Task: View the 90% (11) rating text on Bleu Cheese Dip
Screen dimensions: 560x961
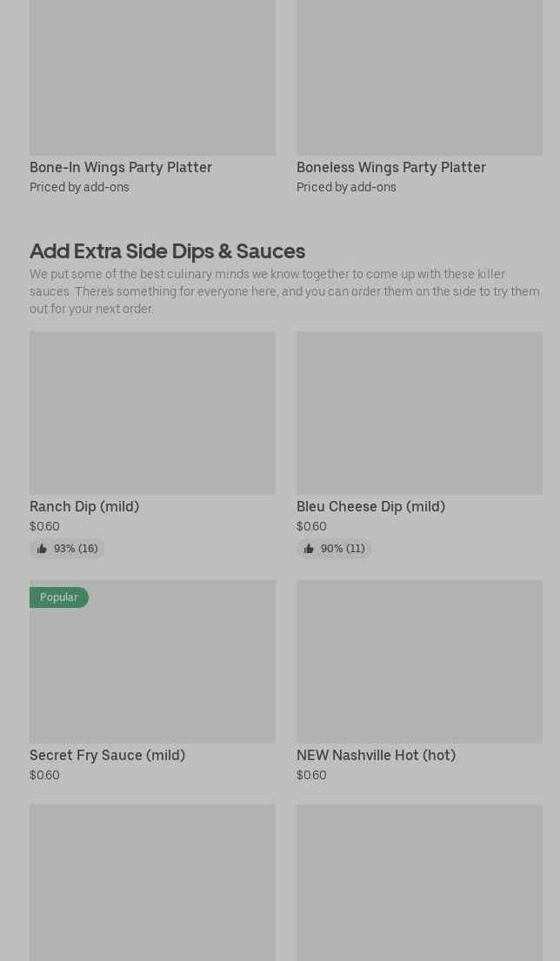Action: [343, 549]
